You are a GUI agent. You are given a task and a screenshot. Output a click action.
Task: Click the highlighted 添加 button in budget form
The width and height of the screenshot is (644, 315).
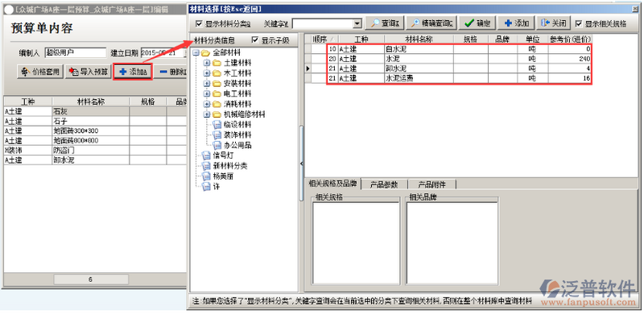pyautogui.click(x=133, y=72)
